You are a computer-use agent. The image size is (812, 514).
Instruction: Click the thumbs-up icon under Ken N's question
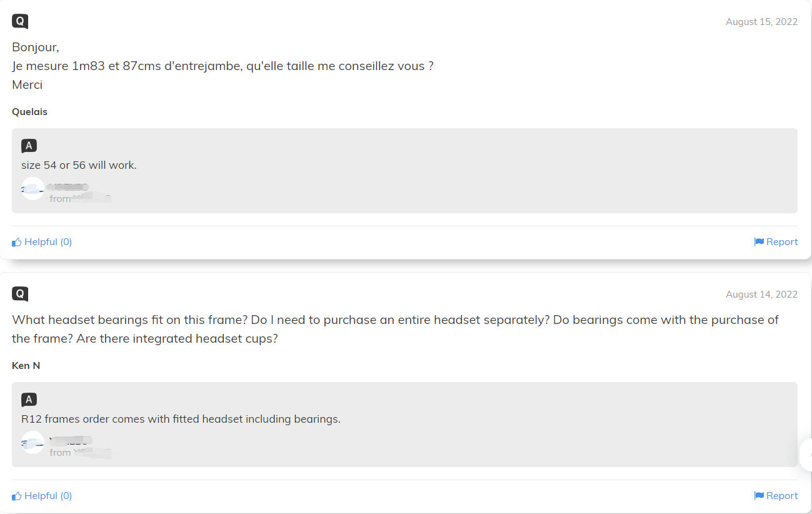click(x=17, y=496)
